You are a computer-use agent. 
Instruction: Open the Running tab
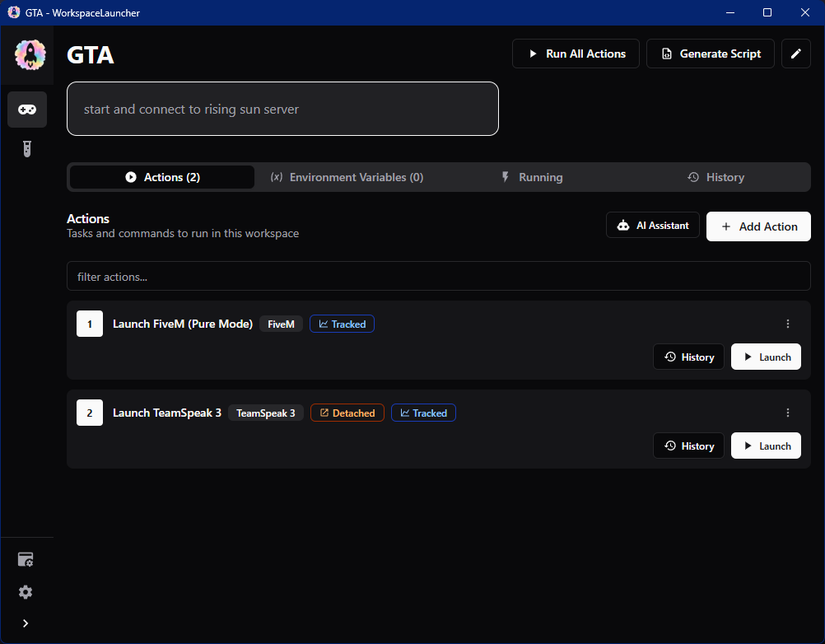coord(532,177)
